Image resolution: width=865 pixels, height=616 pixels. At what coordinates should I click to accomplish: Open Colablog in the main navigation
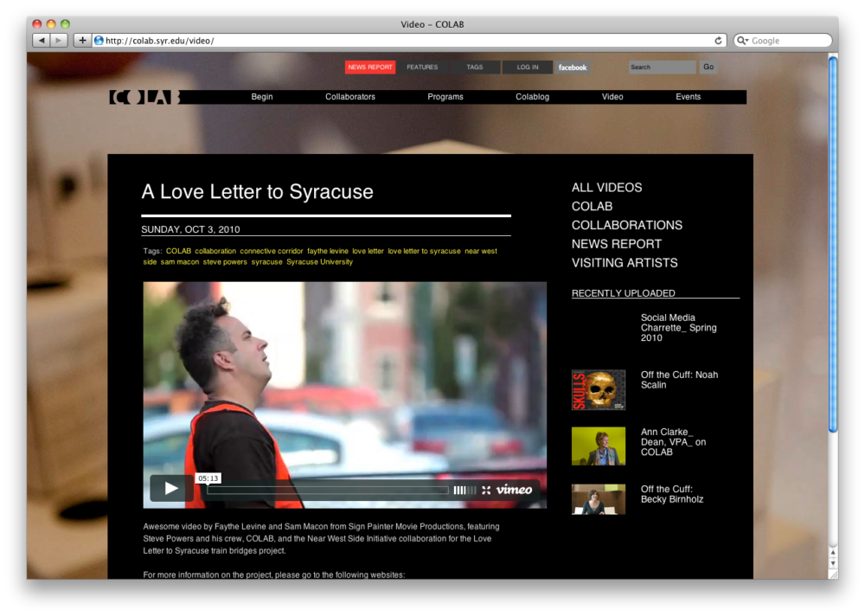click(532, 97)
